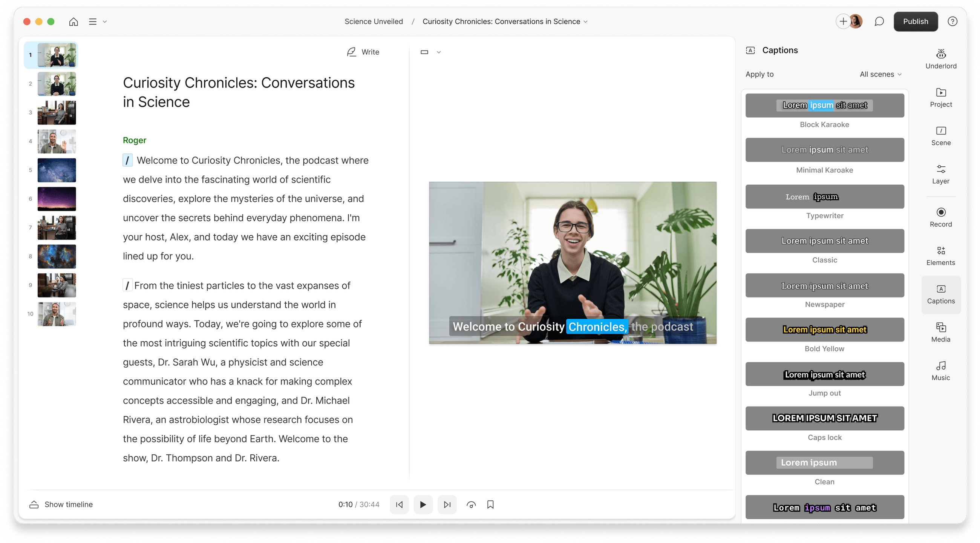Image resolution: width=980 pixels, height=543 pixels.
Task: Open the hamburger menu
Action: (92, 21)
